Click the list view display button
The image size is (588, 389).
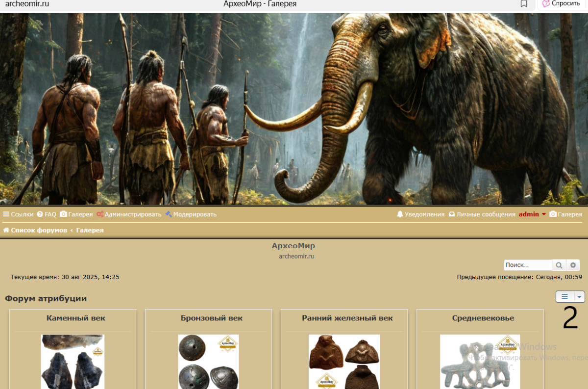(565, 297)
